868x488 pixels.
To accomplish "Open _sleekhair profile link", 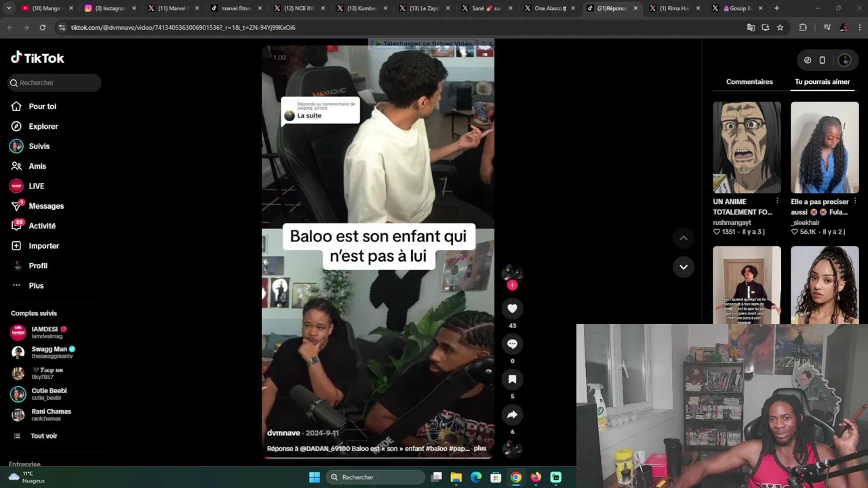I will [805, 222].
